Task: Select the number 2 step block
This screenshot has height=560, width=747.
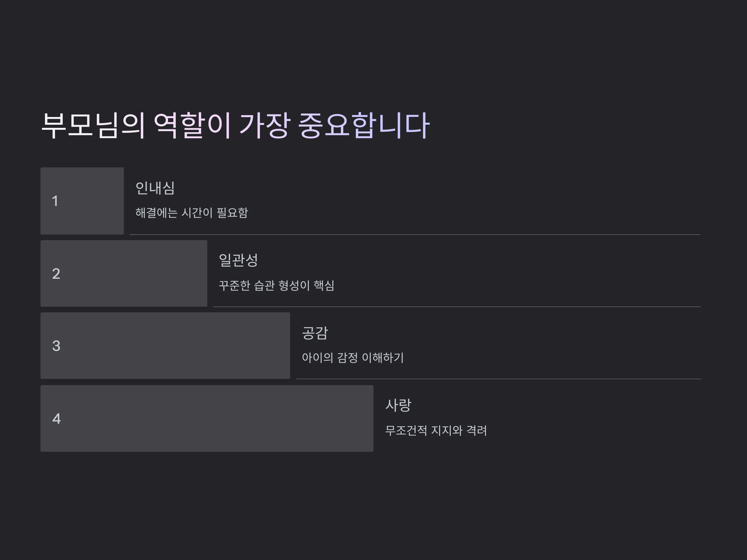Action: click(124, 273)
